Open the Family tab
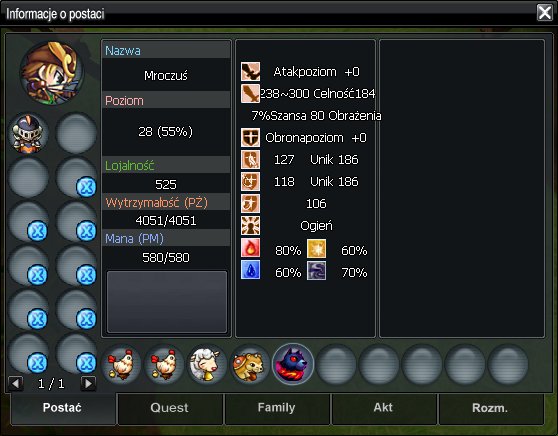The image size is (558, 436). [x=277, y=408]
